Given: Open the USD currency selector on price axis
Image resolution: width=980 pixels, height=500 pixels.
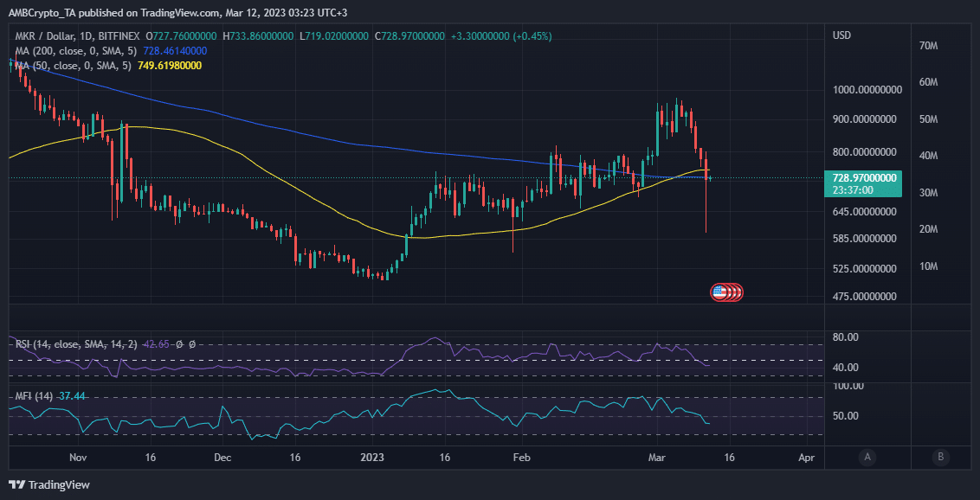Looking at the screenshot, I should pyautogui.click(x=841, y=35).
